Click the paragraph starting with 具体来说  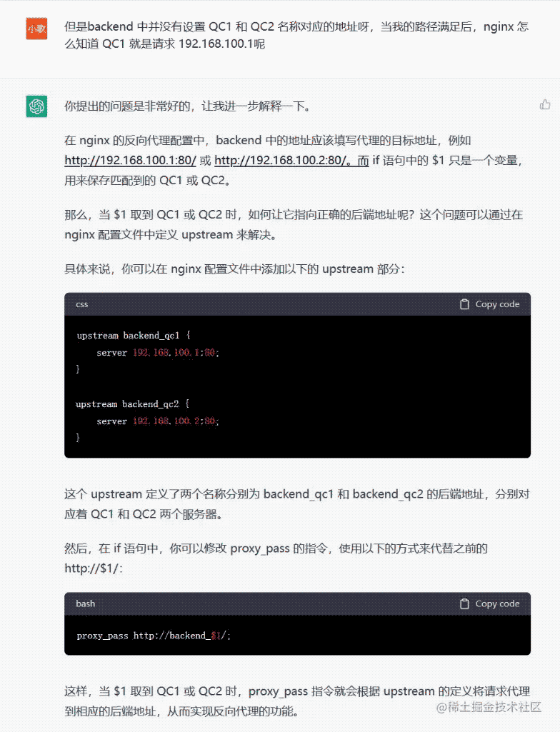click(x=234, y=269)
